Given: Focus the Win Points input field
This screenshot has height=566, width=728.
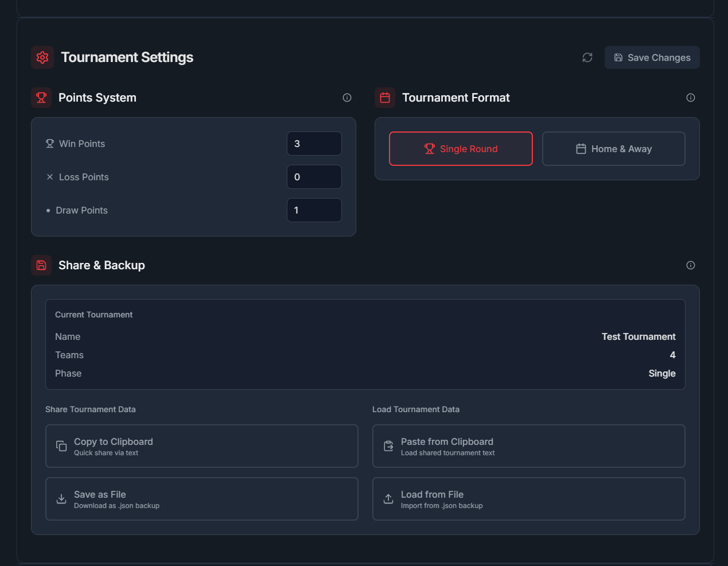Looking at the screenshot, I should point(314,144).
